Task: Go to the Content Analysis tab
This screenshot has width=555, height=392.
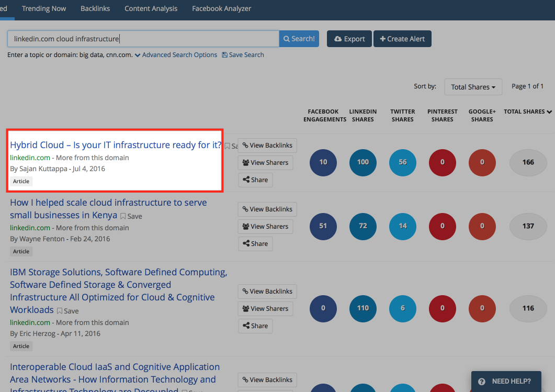Action: coord(151,8)
